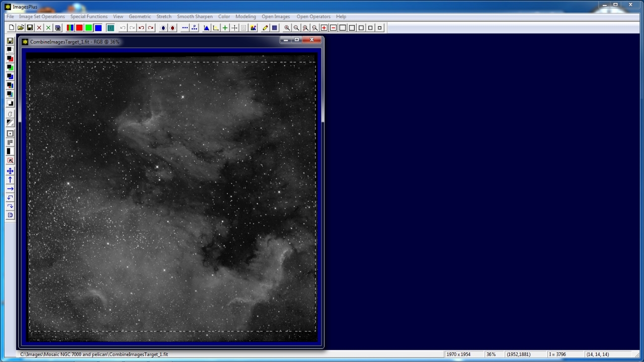Select the green channel swatch button
This screenshot has width=644, height=362.
coord(89,28)
